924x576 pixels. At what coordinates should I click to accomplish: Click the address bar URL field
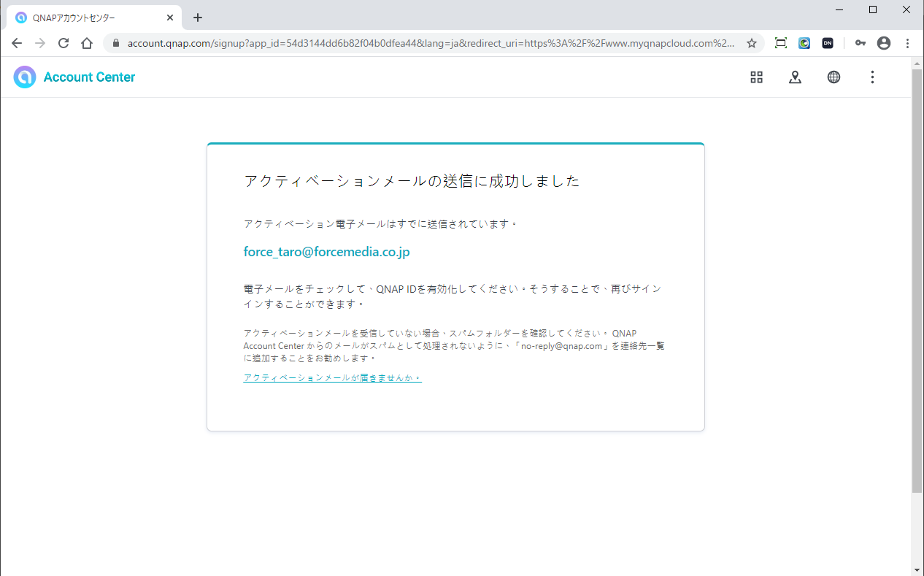(431, 43)
